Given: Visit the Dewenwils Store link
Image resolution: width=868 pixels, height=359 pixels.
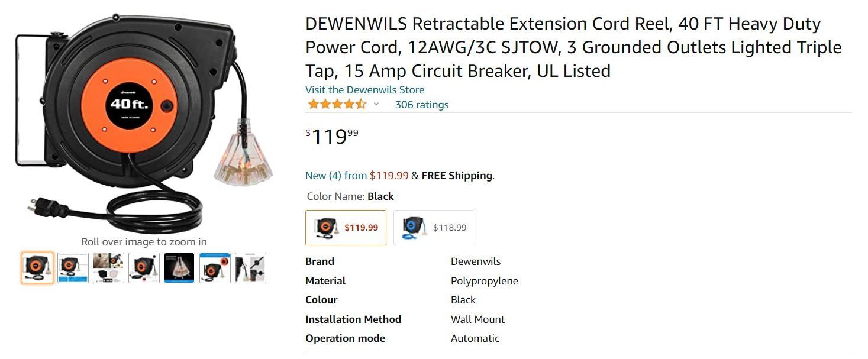Looking at the screenshot, I should coord(364,90).
